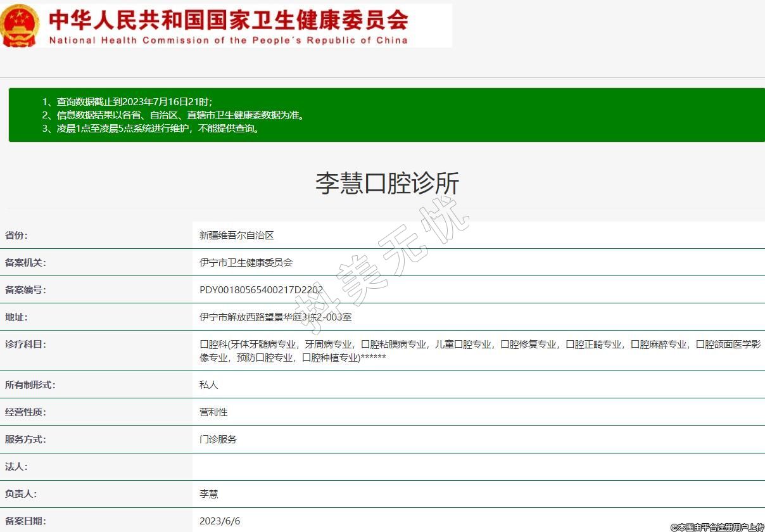Viewport: 765px width, 532px height.
Task: Click the filing date 2023/6/6
Action: pos(220,521)
